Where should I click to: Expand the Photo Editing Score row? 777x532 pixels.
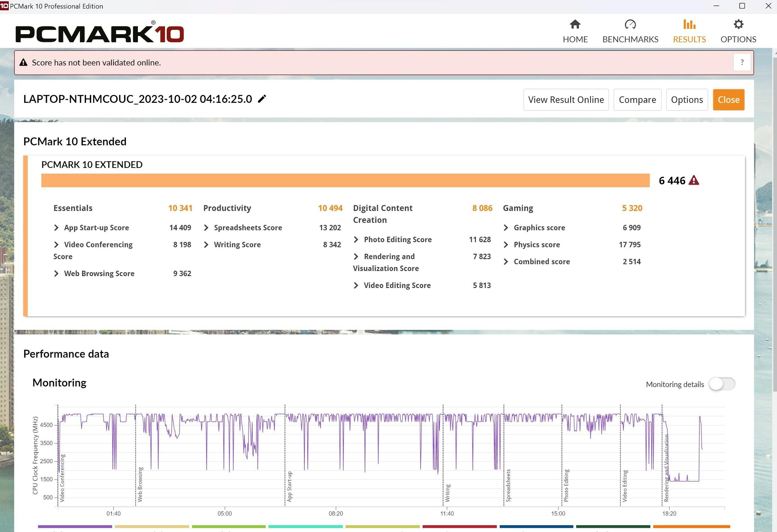click(x=356, y=240)
